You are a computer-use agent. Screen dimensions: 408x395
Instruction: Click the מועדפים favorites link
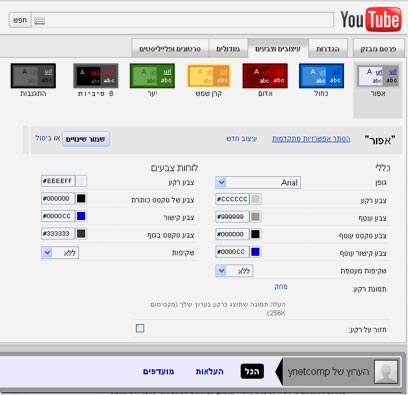click(159, 371)
